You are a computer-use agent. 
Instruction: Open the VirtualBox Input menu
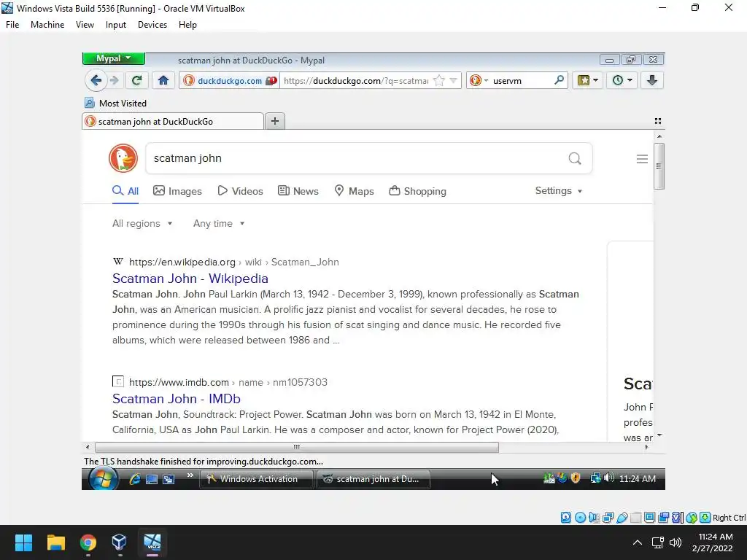(x=116, y=25)
